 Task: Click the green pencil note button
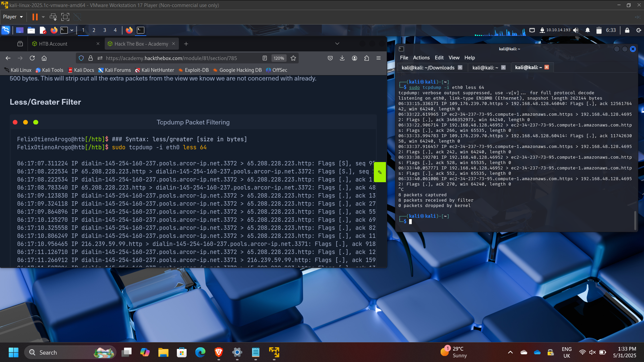click(x=380, y=172)
